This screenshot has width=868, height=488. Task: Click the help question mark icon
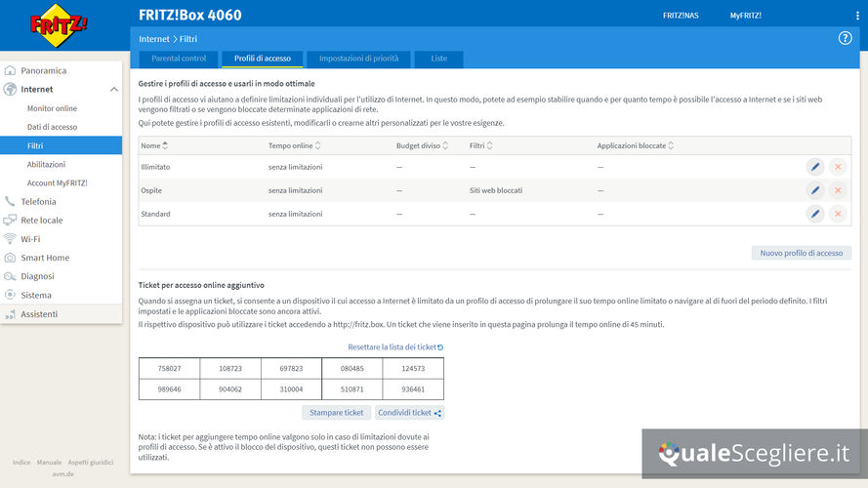[846, 38]
